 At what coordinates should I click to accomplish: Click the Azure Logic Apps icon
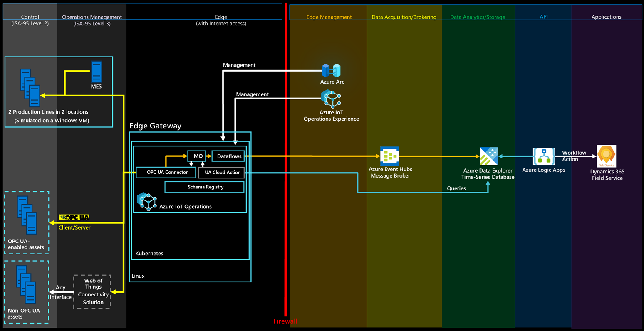(x=544, y=156)
